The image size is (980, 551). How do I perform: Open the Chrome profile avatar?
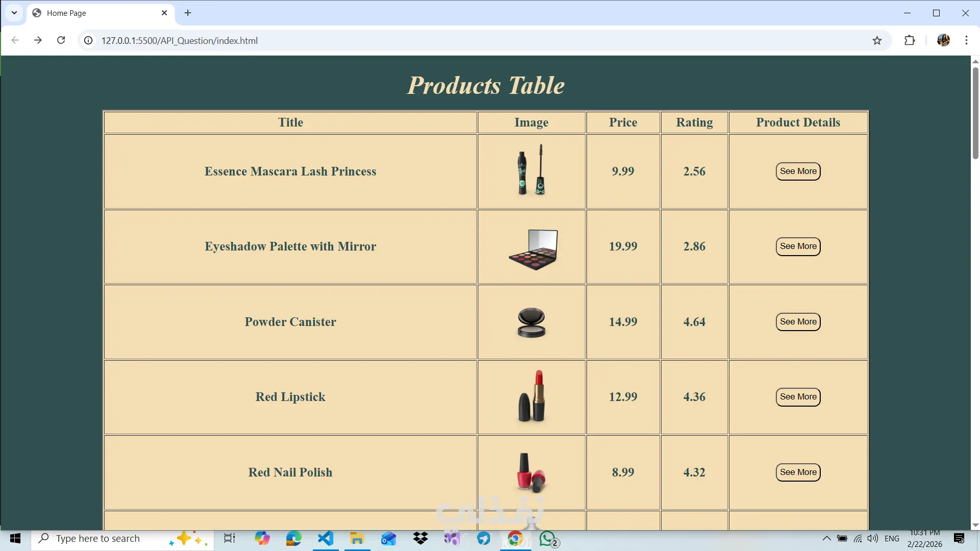(x=943, y=40)
